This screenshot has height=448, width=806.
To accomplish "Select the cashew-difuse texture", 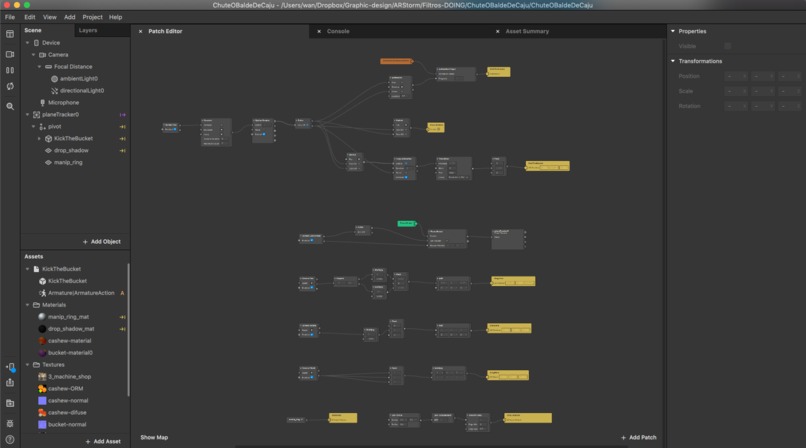I will (x=67, y=413).
